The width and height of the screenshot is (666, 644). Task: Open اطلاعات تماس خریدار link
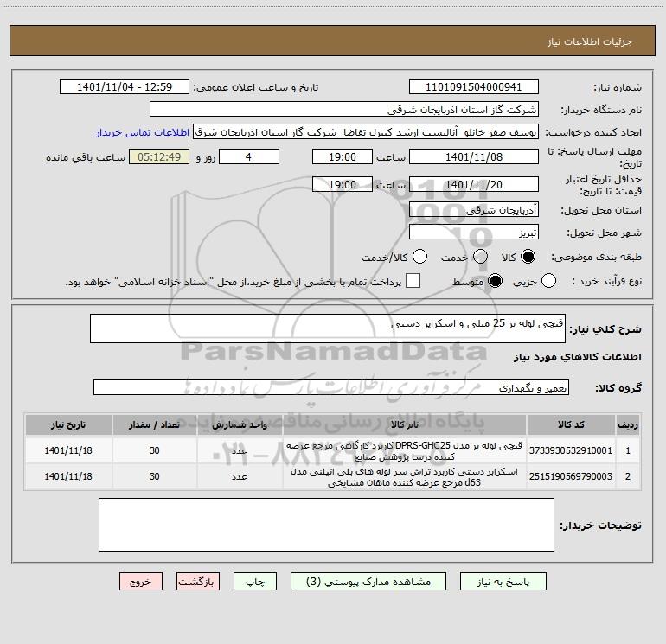click(143, 132)
